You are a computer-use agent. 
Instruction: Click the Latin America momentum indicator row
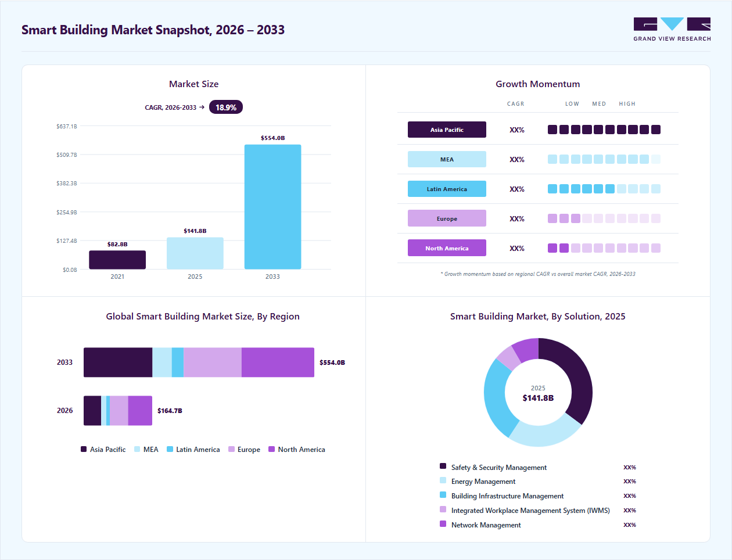point(604,189)
